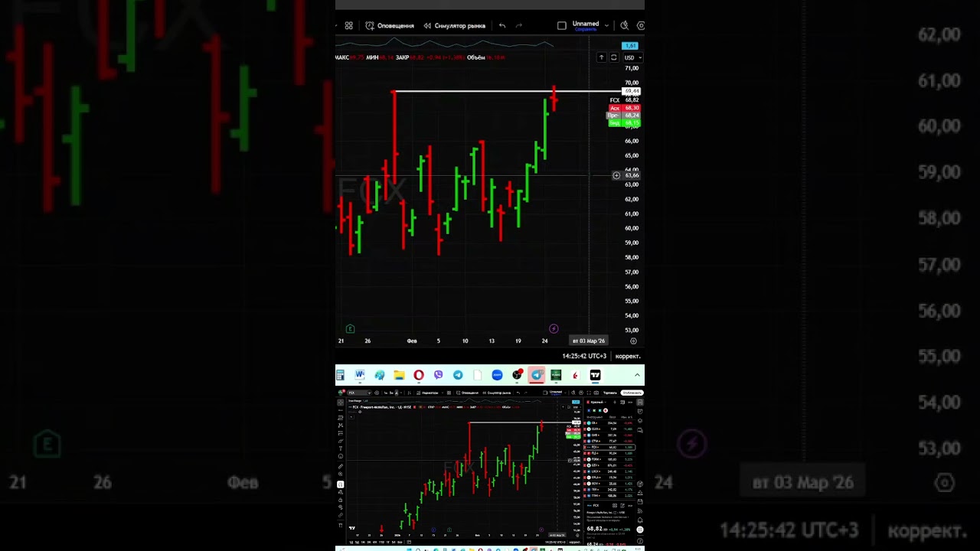This screenshot has width=980, height=551.
Task: Click the redo arrow in enlarged toolbar
Action: (519, 25)
